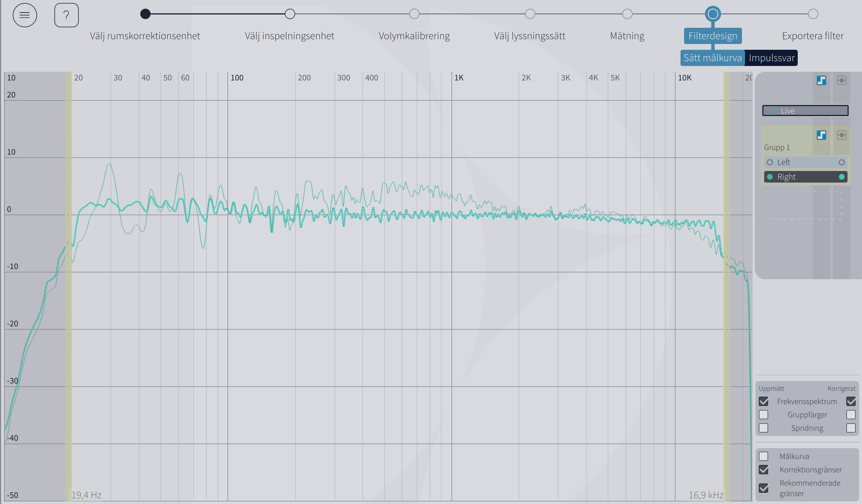Open the hamburger main menu
Viewport: 862px width, 504px height.
tap(25, 15)
